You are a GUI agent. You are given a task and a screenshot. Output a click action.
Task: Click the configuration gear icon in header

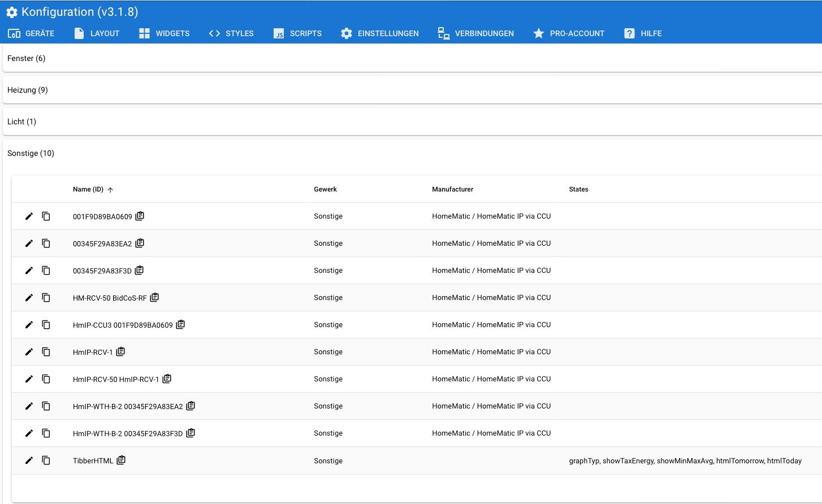tap(12, 12)
